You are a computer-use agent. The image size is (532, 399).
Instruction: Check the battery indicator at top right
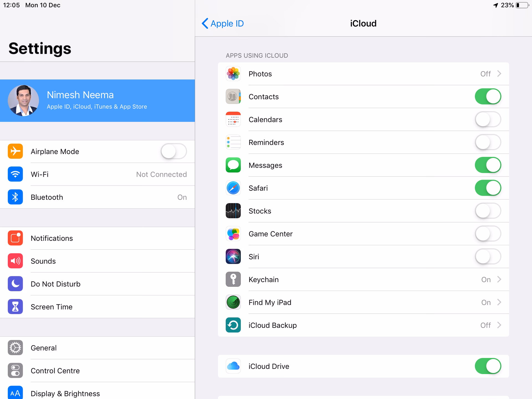[x=521, y=5]
